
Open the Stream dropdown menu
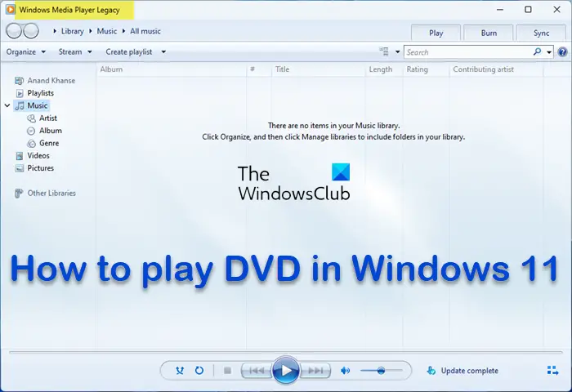point(75,51)
